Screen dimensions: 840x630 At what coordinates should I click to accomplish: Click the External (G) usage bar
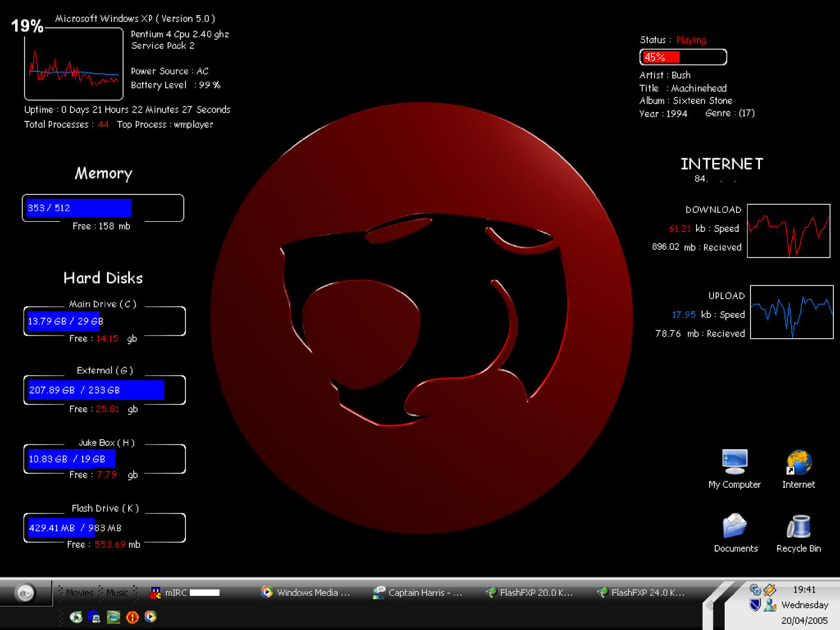point(104,390)
